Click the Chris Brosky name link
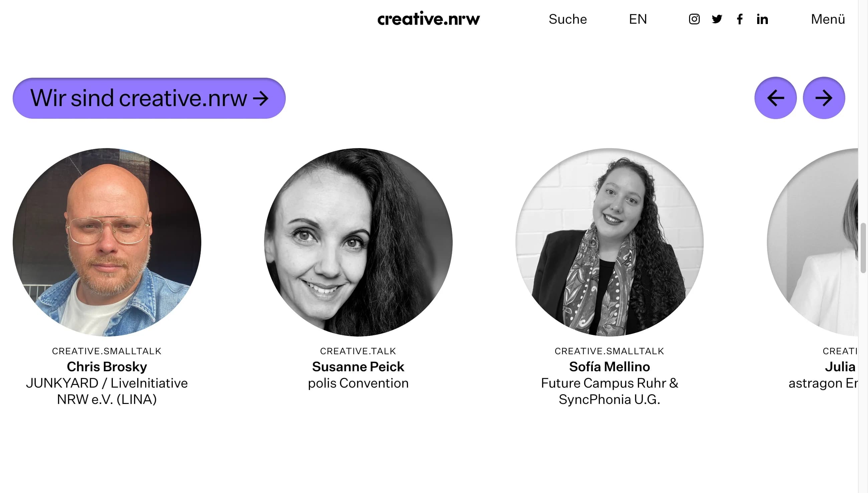This screenshot has height=493, width=868. tap(107, 366)
